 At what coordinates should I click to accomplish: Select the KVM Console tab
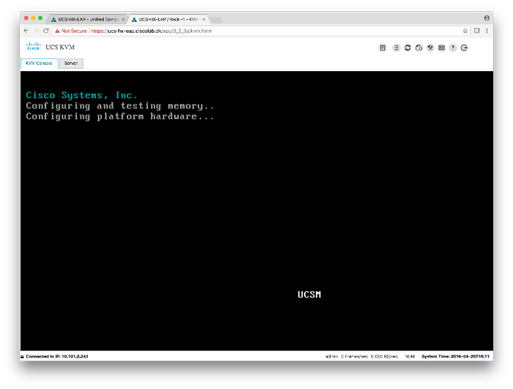[39, 63]
